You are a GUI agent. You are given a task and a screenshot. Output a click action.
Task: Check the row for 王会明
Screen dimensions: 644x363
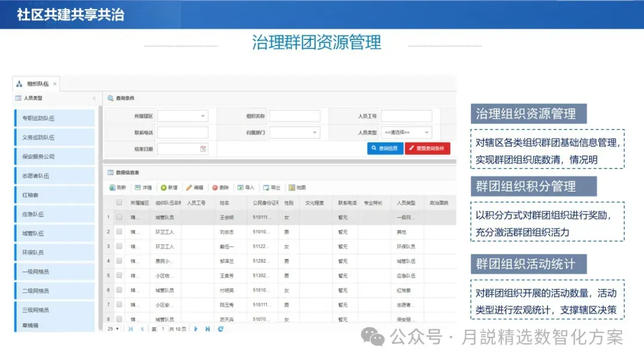coord(119,217)
